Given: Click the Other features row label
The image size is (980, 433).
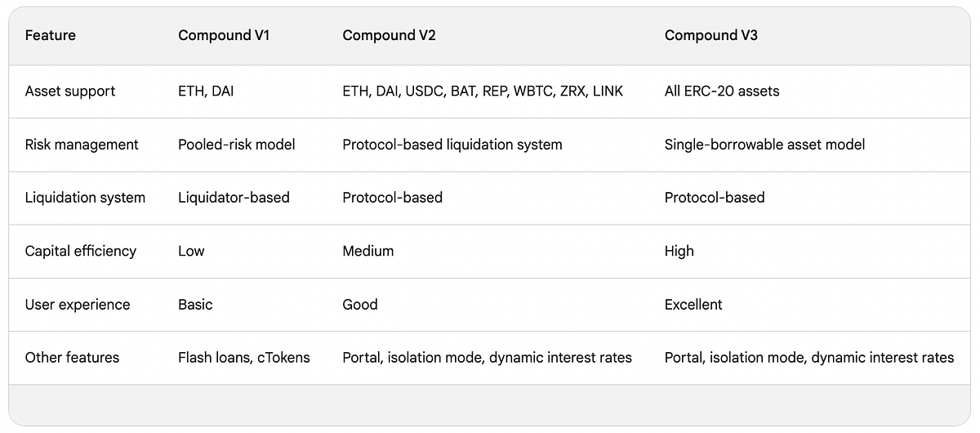Looking at the screenshot, I should click(72, 358).
